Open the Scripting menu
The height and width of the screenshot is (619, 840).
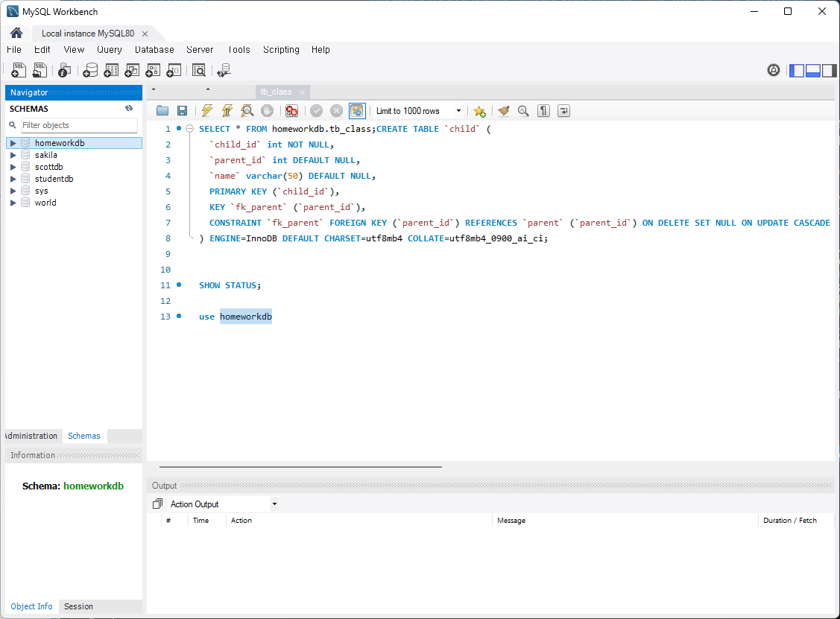pyautogui.click(x=281, y=49)
